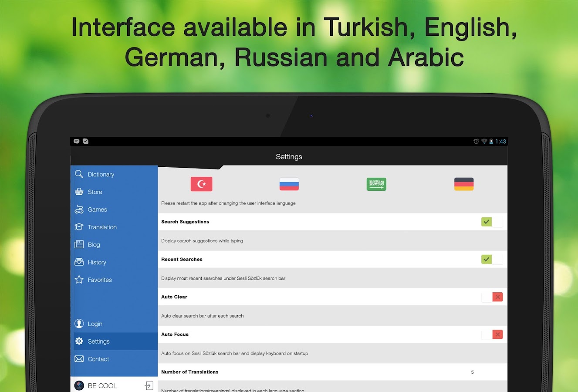The height and width of the screenshot is (392, 578).
Task: Click the History icon
Action: 79,262
